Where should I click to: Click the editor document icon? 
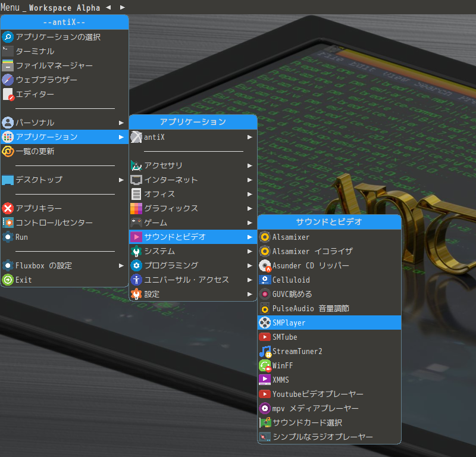(x=8, y=94)
